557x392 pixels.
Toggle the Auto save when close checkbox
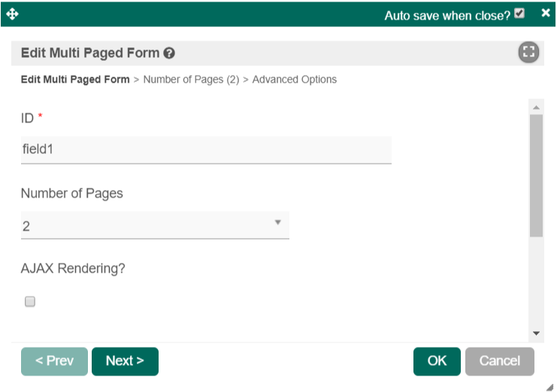pyautogui.click(x=519, y=14)
